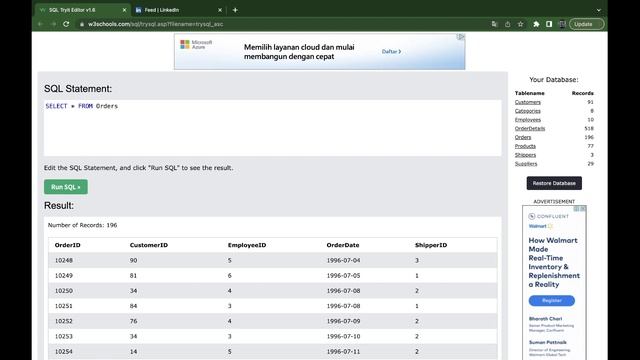This screenshot has height=360, width=640.
Task: Click the CustomerID column header
Action: 149,245
